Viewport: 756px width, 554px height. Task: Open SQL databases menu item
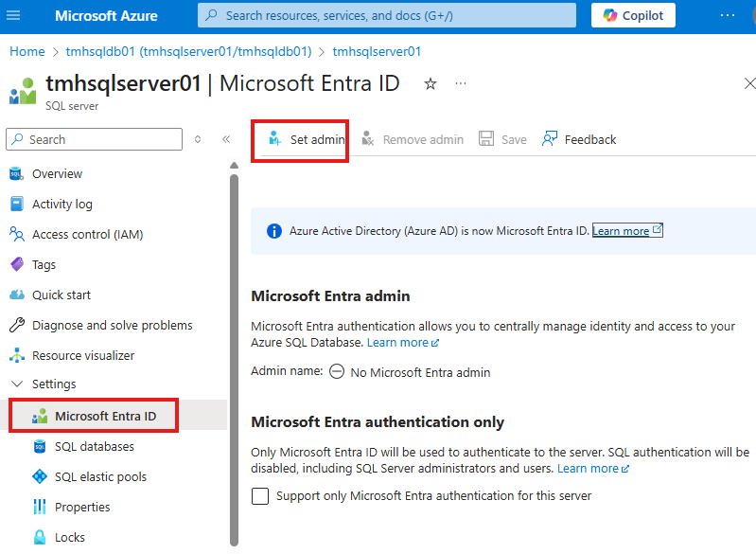[94, 446]
